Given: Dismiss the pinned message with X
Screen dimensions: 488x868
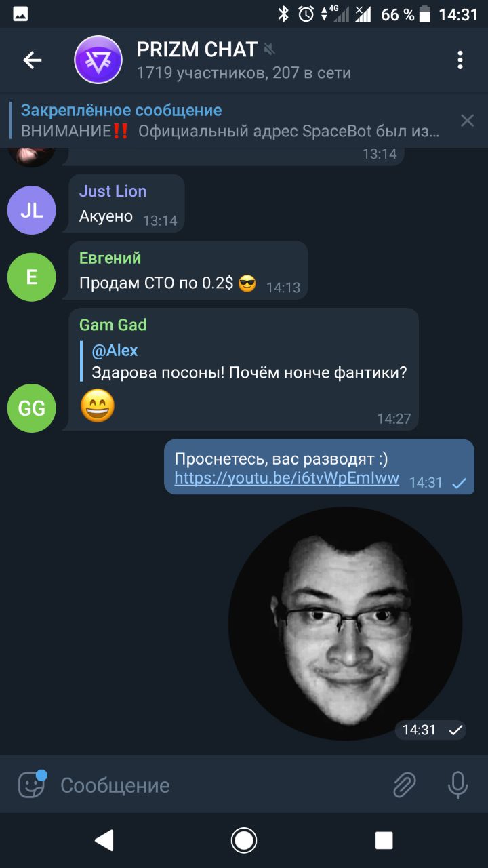Looking at the screenshot, I should [x=468, y=121].
